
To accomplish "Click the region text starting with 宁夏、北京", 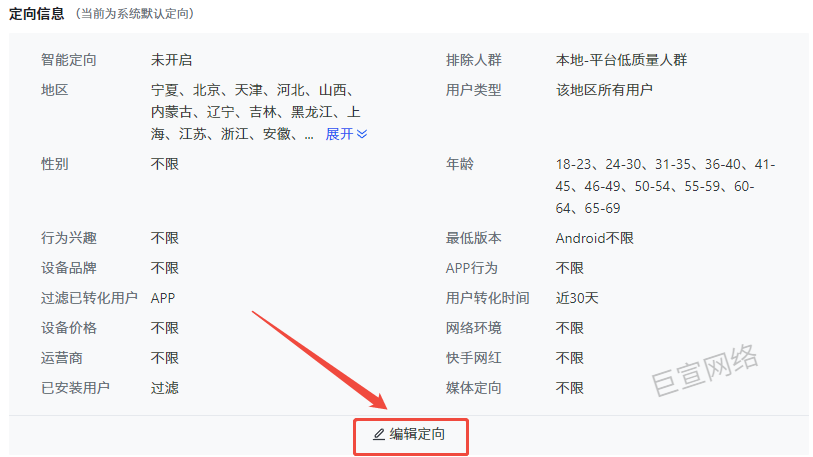I will tap(255, 112).
